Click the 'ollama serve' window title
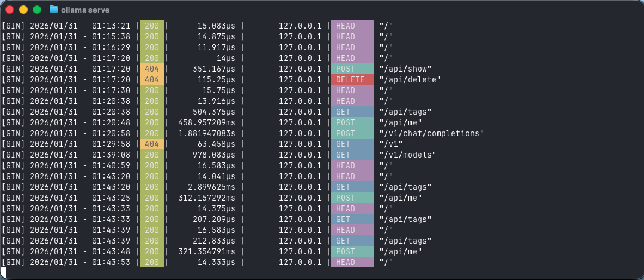The width and height of the screenshot is (644, 280). tap(85, 10)
